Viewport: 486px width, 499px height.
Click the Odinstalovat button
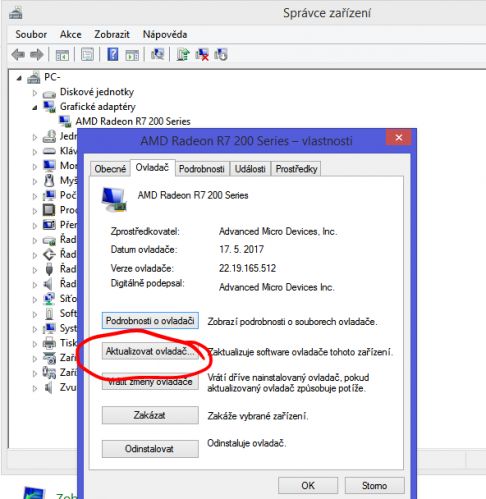coord(150,449)
